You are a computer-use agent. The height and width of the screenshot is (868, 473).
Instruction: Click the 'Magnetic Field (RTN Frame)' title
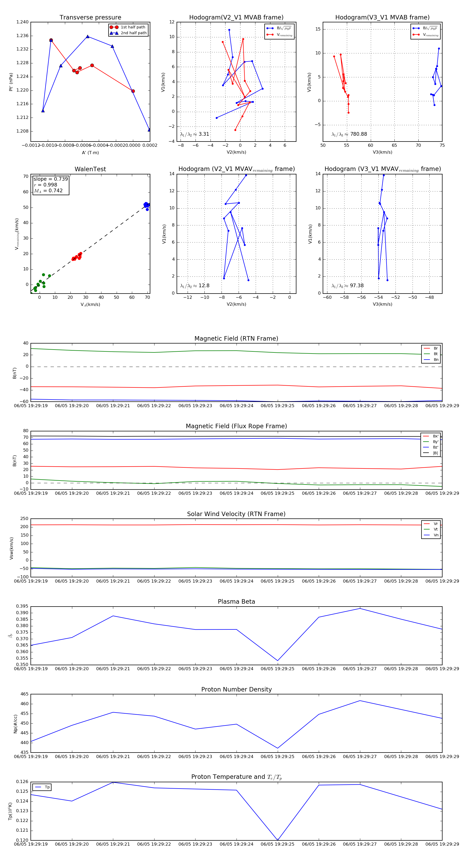tap(236, 339)
